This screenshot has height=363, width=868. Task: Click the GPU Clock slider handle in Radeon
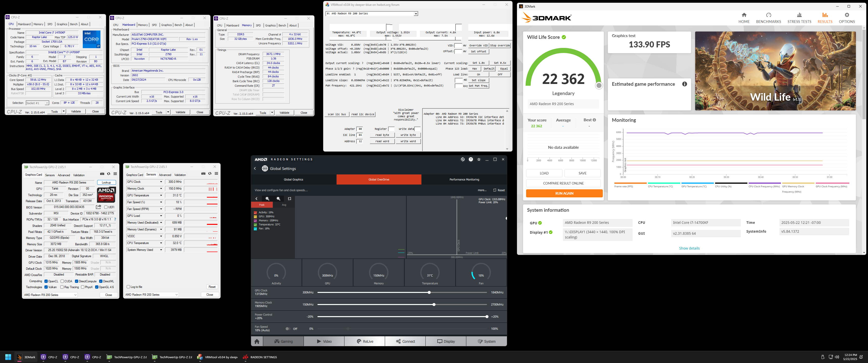[x=429, y=292]
